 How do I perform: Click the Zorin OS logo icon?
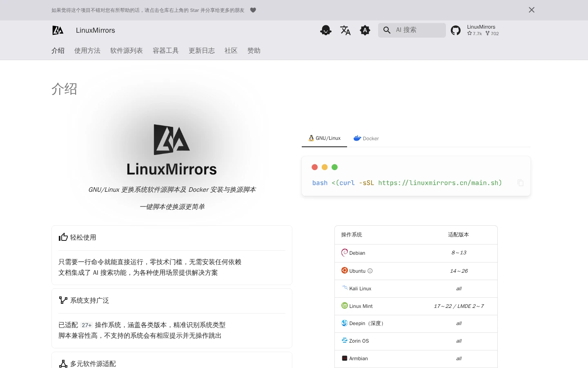[345, 340]
